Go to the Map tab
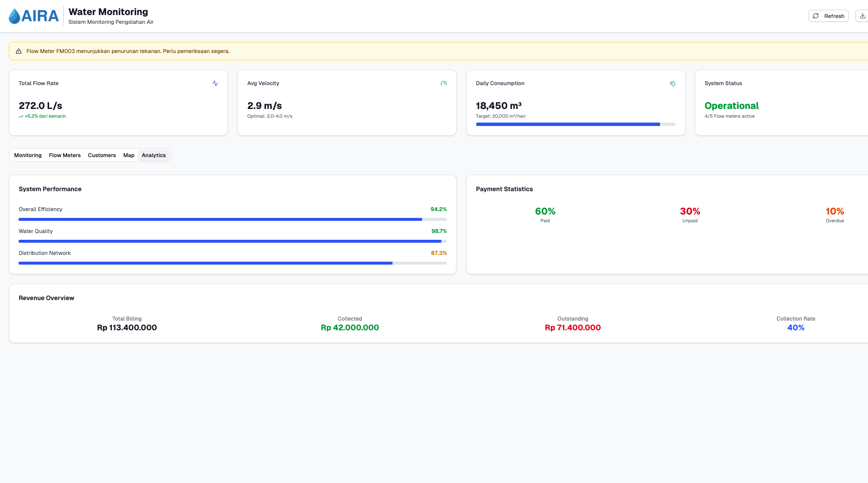This screenshot has height=483, width=868. (128, 155)
